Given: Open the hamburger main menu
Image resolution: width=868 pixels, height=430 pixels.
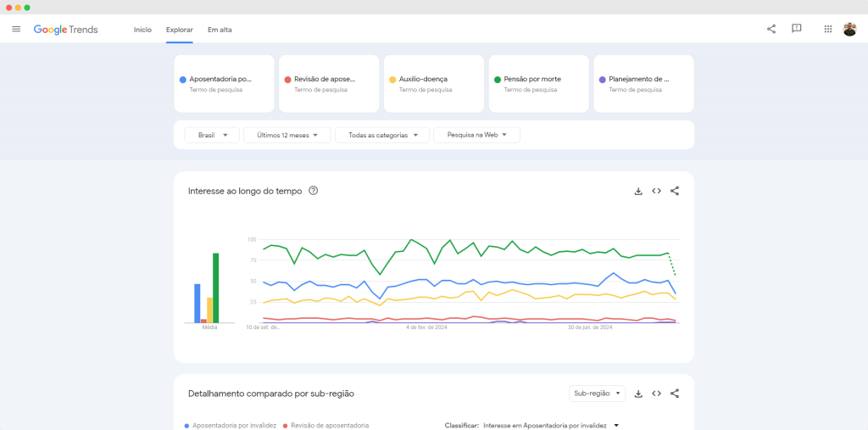Looking at the screenshot, I should tap(16, 29).
